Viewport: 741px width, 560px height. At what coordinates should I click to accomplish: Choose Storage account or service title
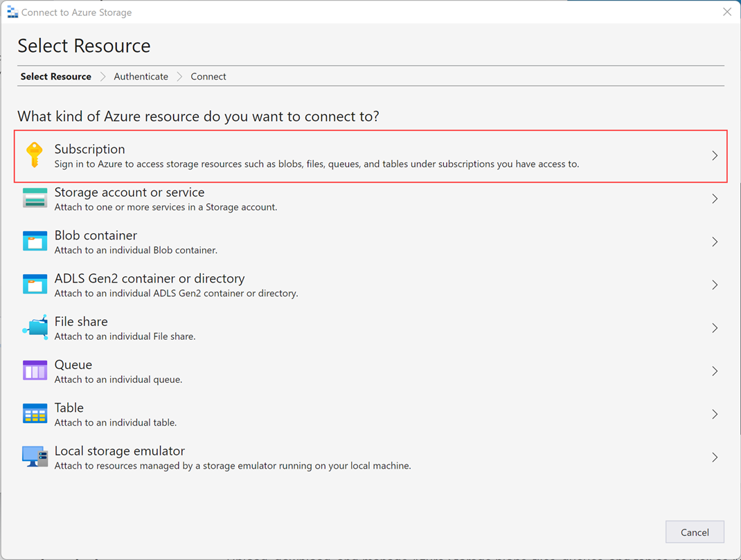[130, 192]
